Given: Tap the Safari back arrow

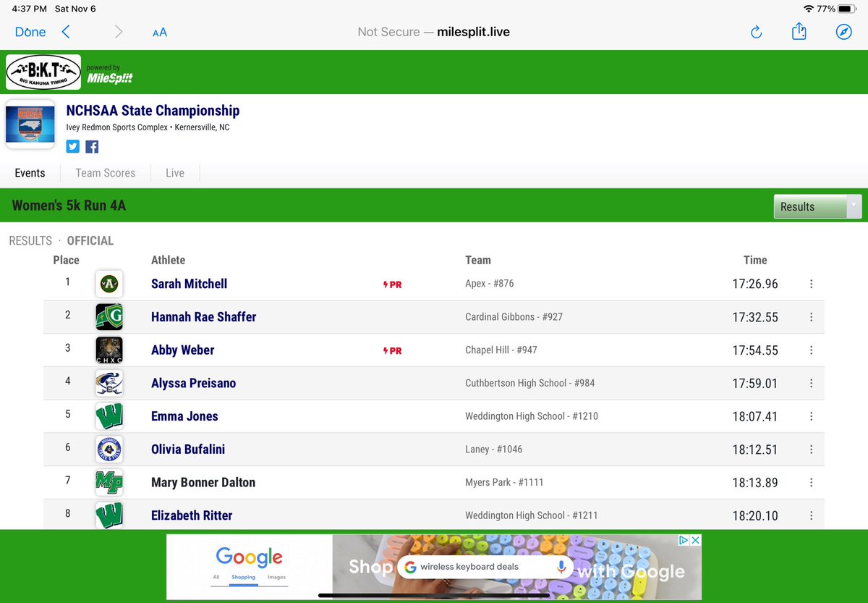Looking at the screenshot, I should click(66, 32).
